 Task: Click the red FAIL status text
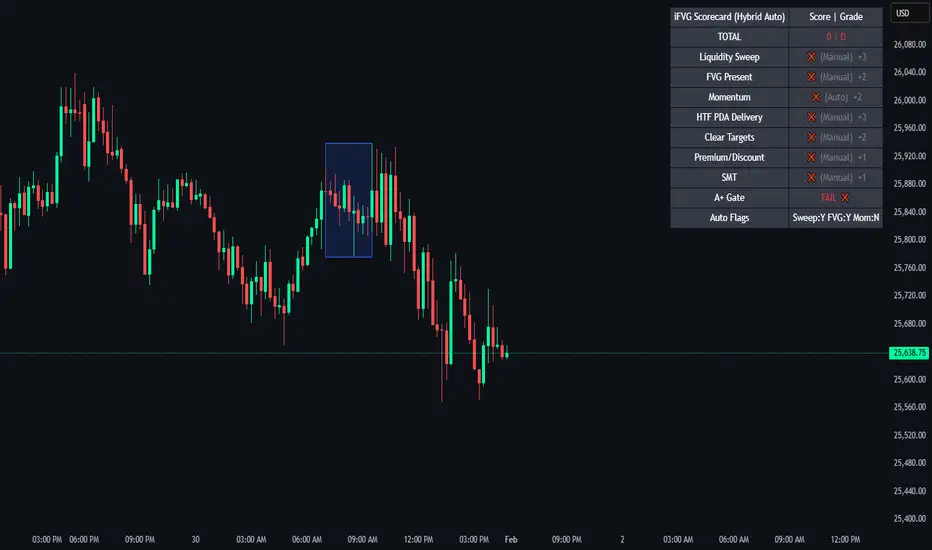point(829,197)
